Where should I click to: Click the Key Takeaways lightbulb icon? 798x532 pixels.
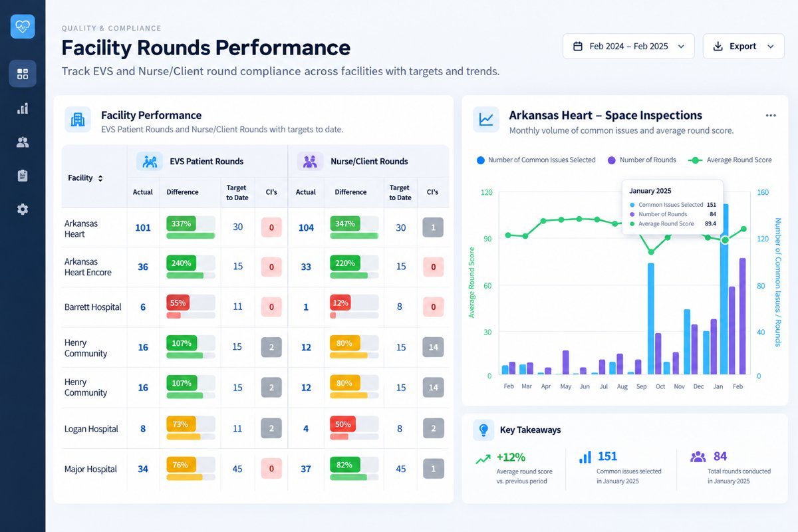coord(483,430)
